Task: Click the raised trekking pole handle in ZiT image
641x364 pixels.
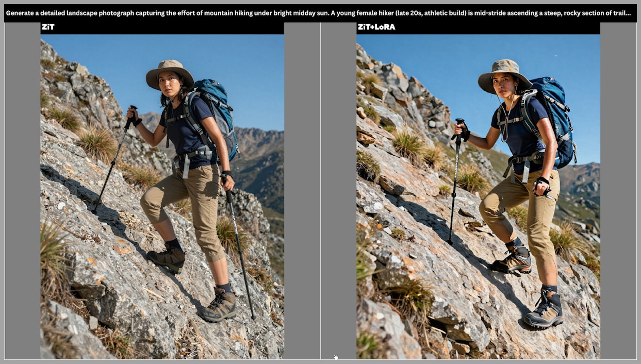Action: tap(133, 114)
